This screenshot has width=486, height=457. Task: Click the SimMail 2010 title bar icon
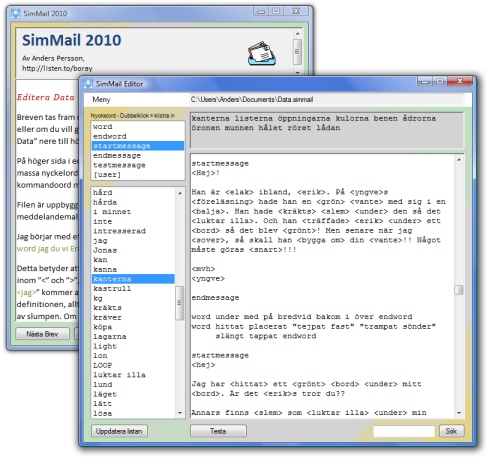tap(16, 14)
